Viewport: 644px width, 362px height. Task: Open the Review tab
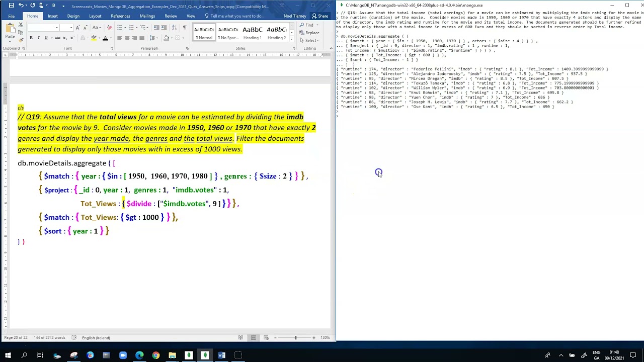point(171,16)
